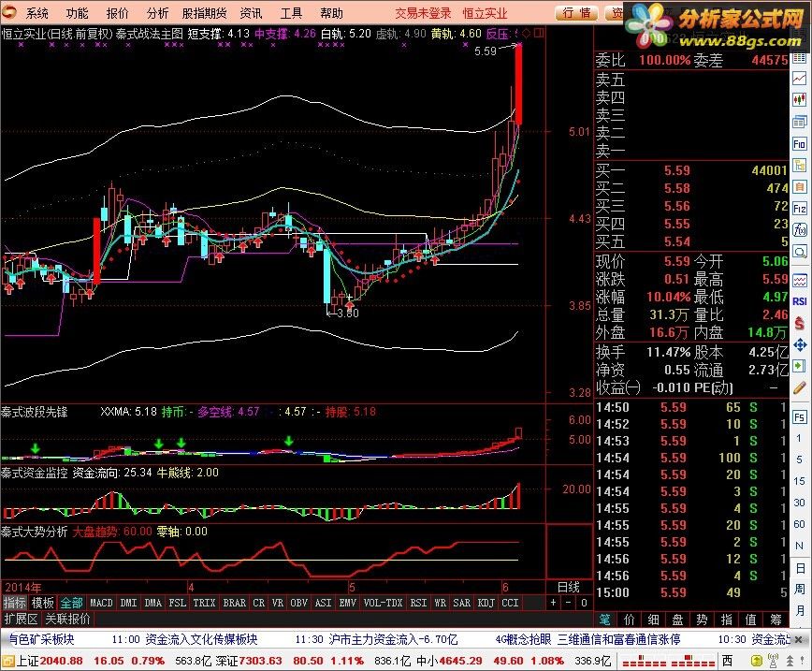Select the 细 detail tab
Viewport: 812px width, 671px height.
click(x=653, y=620)
